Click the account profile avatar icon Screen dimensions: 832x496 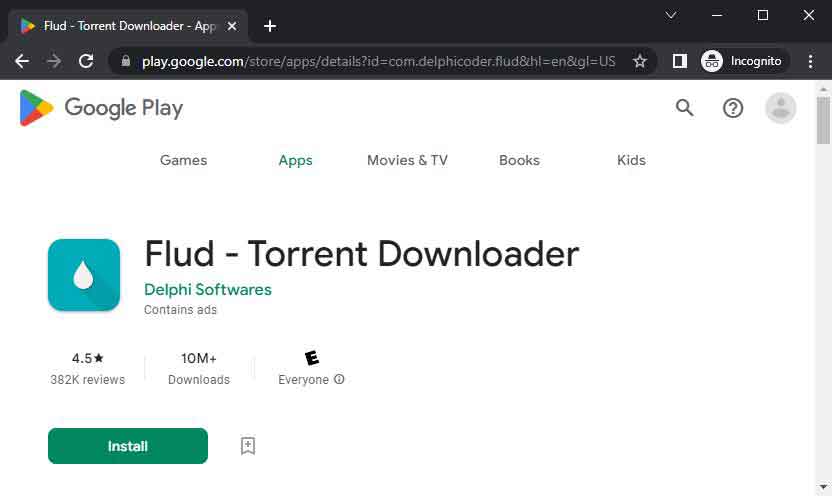[x=780, y=108]
